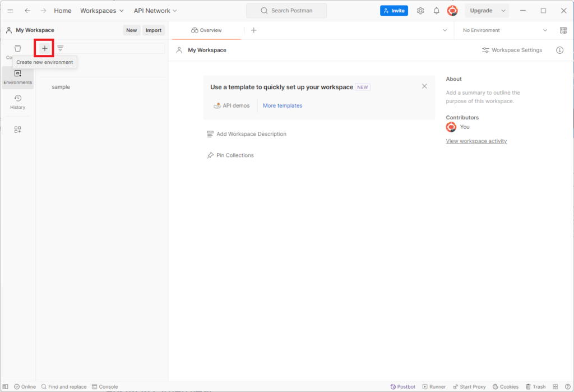Create new environment plus icon
The width and height of the screenshot is (574, 392).
pos(45,48)
